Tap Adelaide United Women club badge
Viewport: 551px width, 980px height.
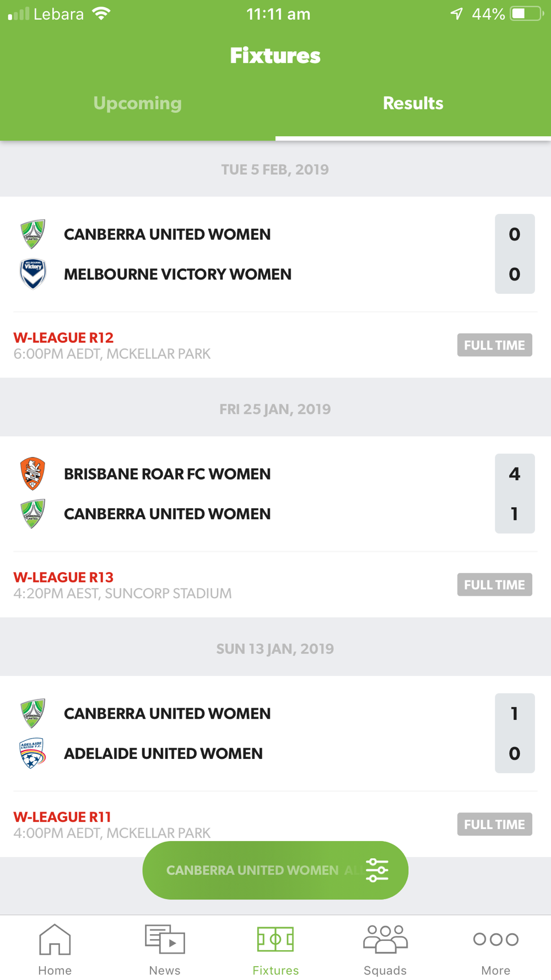[x=33, y=753]
